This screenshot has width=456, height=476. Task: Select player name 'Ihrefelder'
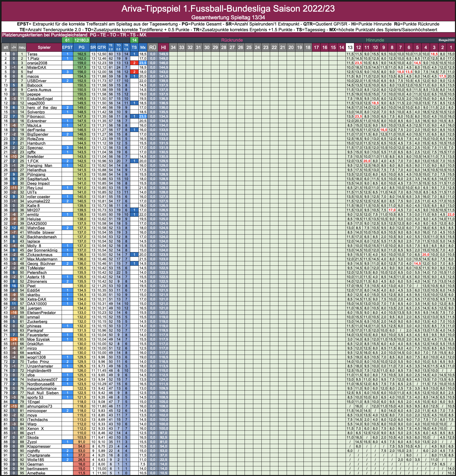36,157
